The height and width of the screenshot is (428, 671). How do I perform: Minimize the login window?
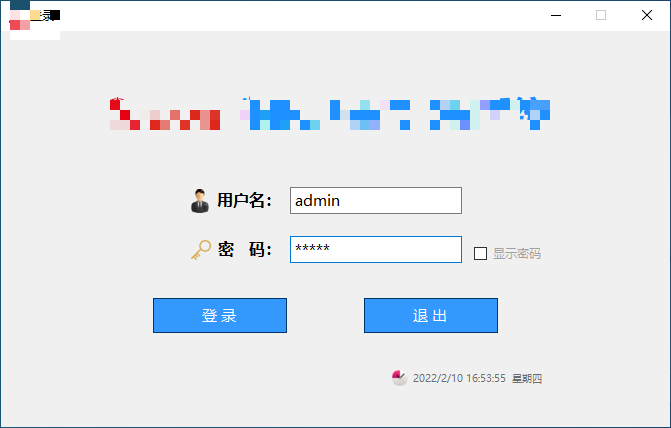click(556, 15)
